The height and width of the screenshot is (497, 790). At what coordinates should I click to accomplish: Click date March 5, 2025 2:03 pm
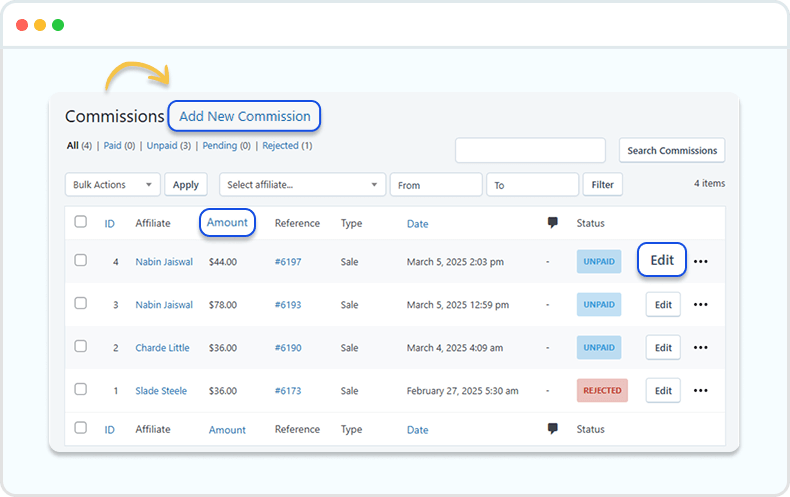tap(455, 262)
